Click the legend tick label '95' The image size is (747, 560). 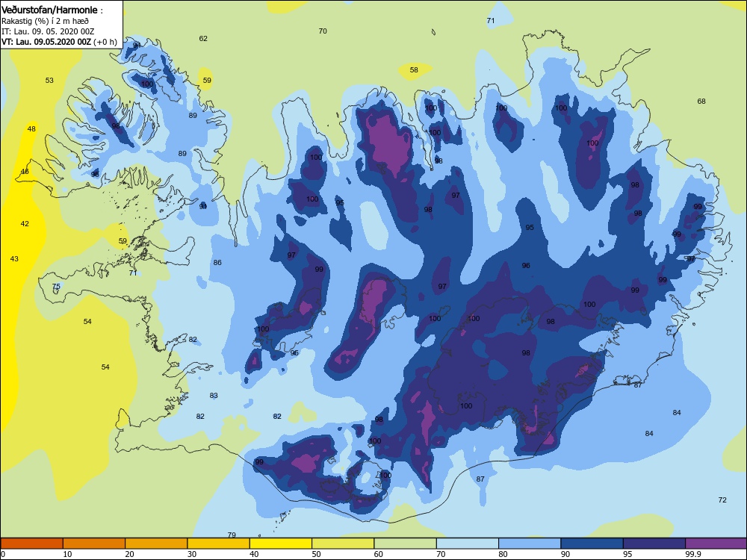(x=627, y=554)
